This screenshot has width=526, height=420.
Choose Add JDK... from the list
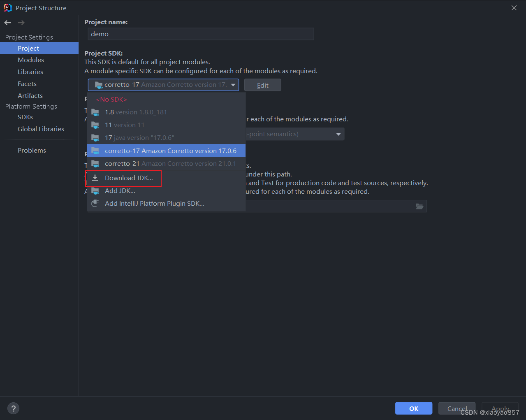click(x=166, y=191)
